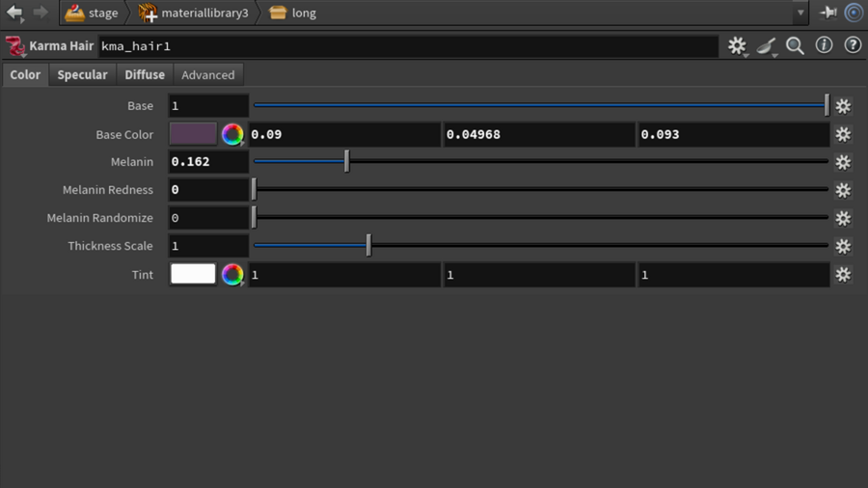The height and width of the screenshot is (488, 868).
Task: Go forward with the right arrow
Action: (x=41, y=13)
